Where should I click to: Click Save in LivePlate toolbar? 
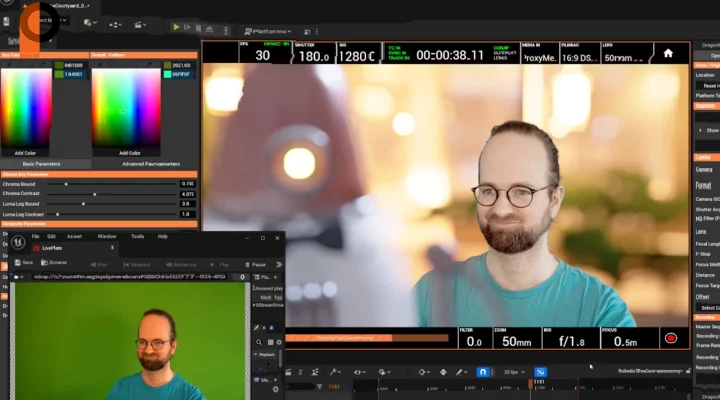24,263
